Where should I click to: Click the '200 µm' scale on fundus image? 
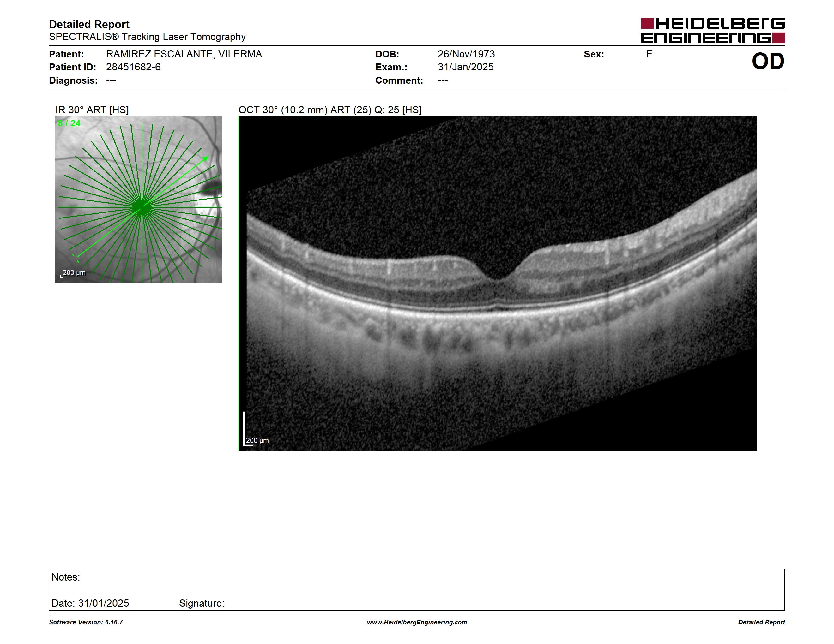73,273
